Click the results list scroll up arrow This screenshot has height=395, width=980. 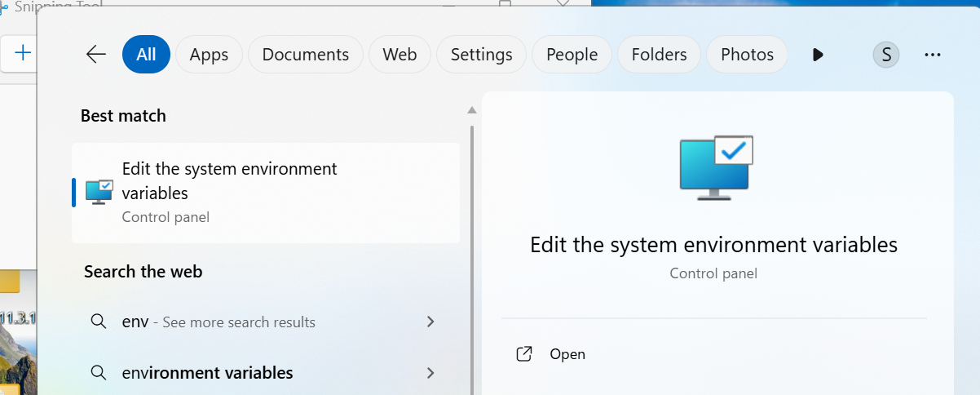(x=471, y=110)
